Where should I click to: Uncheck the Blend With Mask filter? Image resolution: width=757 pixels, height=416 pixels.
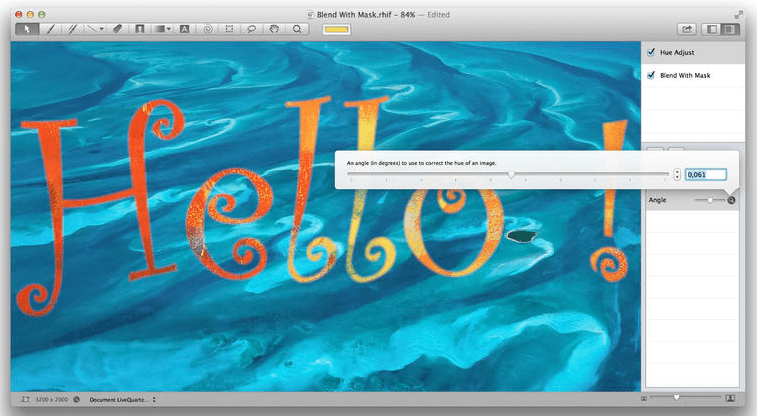point(651,75)
